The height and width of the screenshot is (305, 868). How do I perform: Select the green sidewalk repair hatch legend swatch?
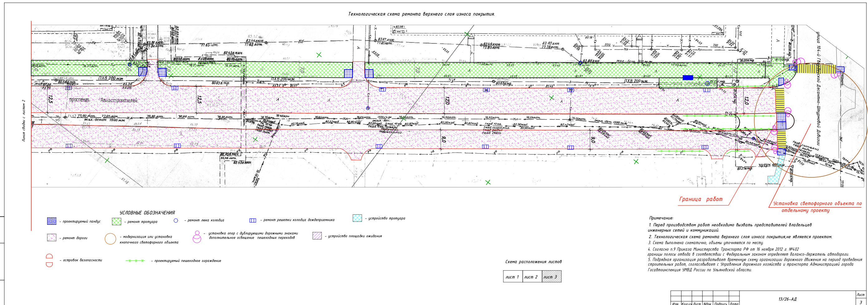tap(116, 221)
